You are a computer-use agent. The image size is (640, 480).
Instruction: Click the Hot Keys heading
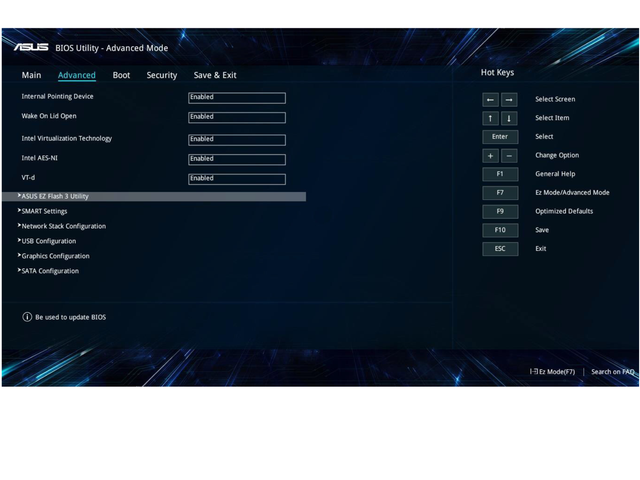coord(497,73)
